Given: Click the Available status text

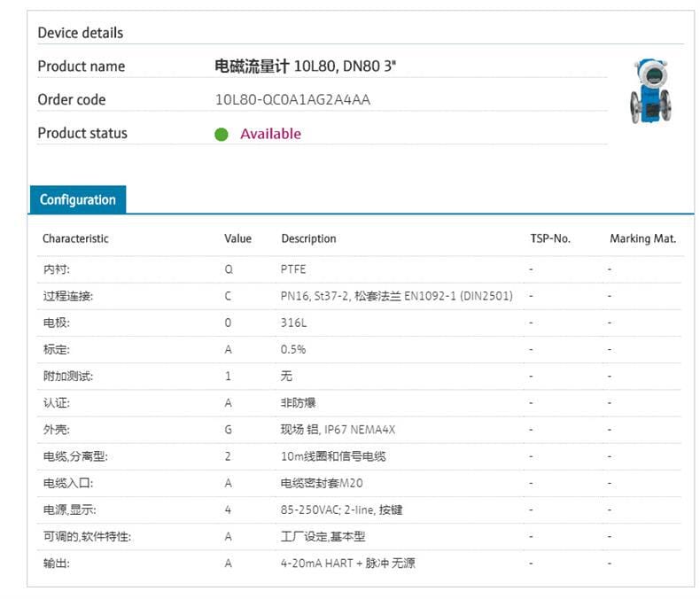Looking at the screenshot, I should 270,134.
